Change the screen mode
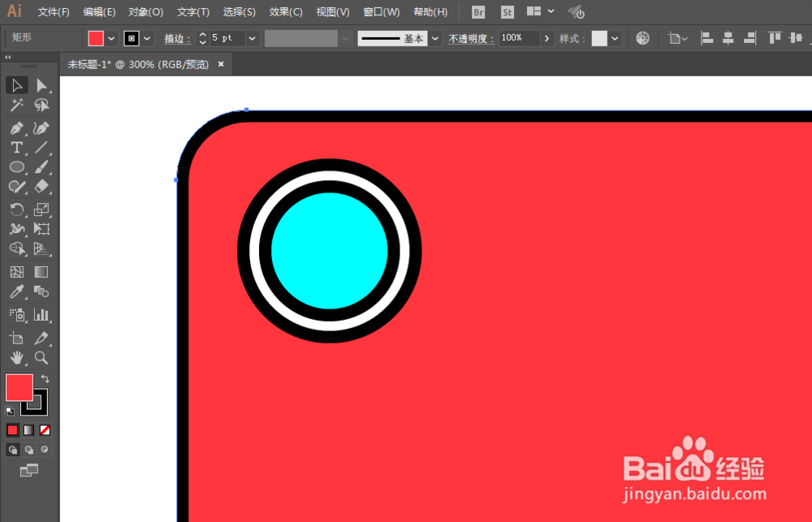This screenshot has width=812, height=522. coord(29,470)
